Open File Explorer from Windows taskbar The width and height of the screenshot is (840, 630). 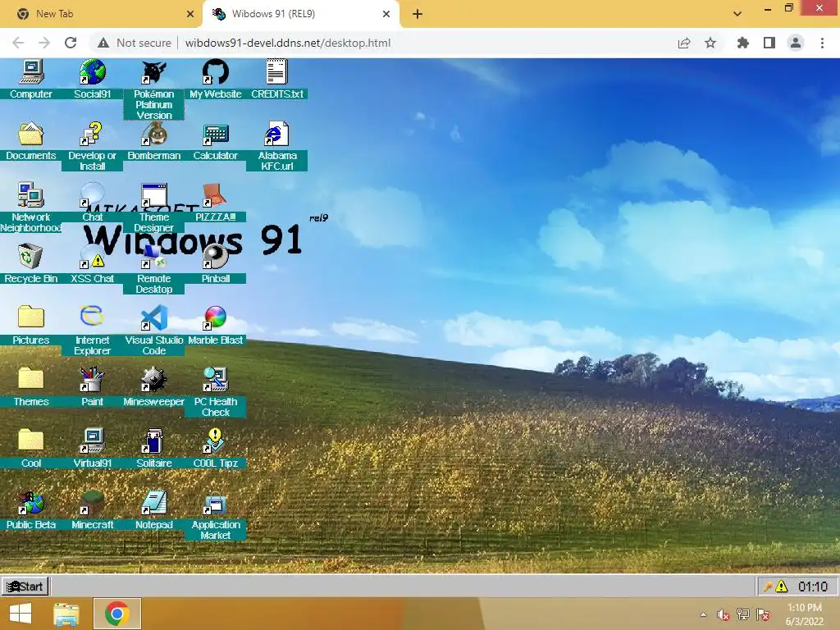[66, 614]
